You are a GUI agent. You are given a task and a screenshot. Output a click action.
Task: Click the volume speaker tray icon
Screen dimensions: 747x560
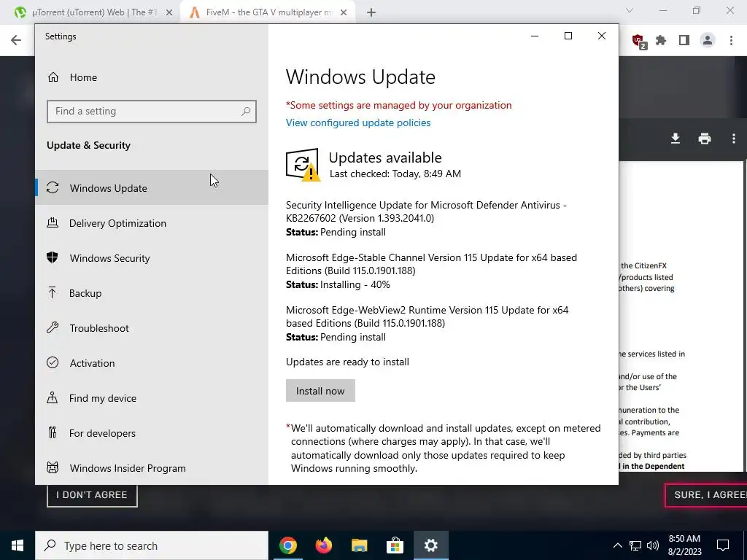tap(653, 545)
